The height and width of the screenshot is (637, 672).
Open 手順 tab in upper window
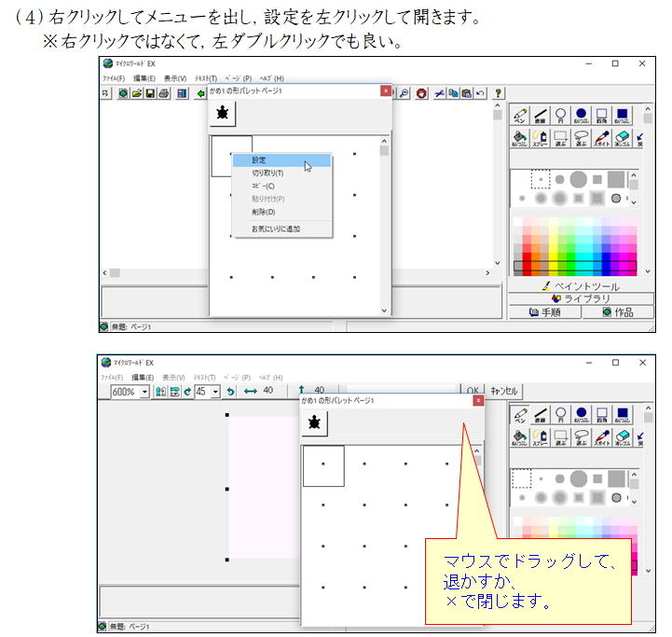pos(544,312)
